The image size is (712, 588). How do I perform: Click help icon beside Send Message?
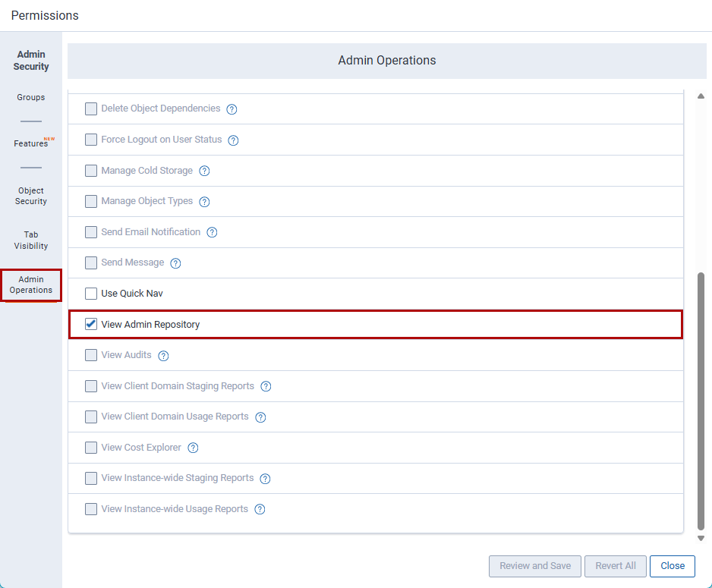[x=175, y=263]
